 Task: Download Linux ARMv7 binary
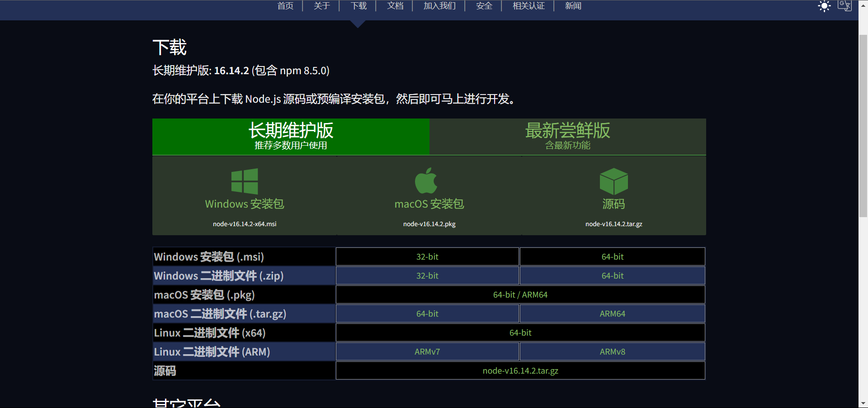(427, 351)
